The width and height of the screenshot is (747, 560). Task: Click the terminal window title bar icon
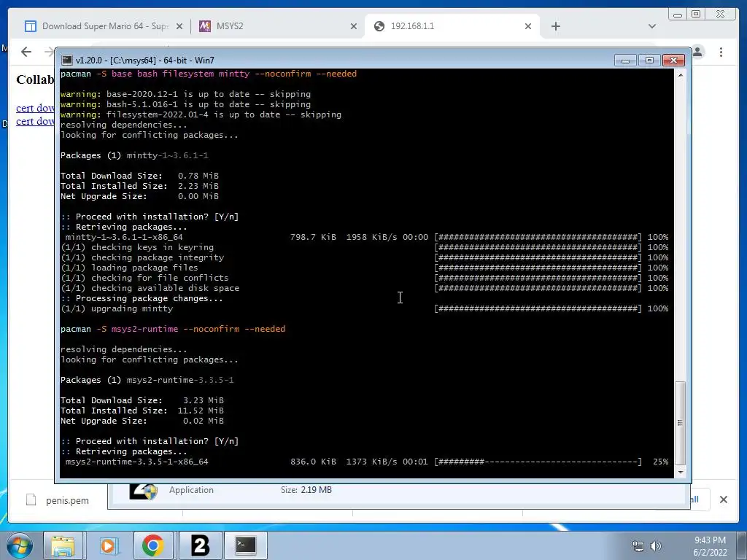pos(67,60)
